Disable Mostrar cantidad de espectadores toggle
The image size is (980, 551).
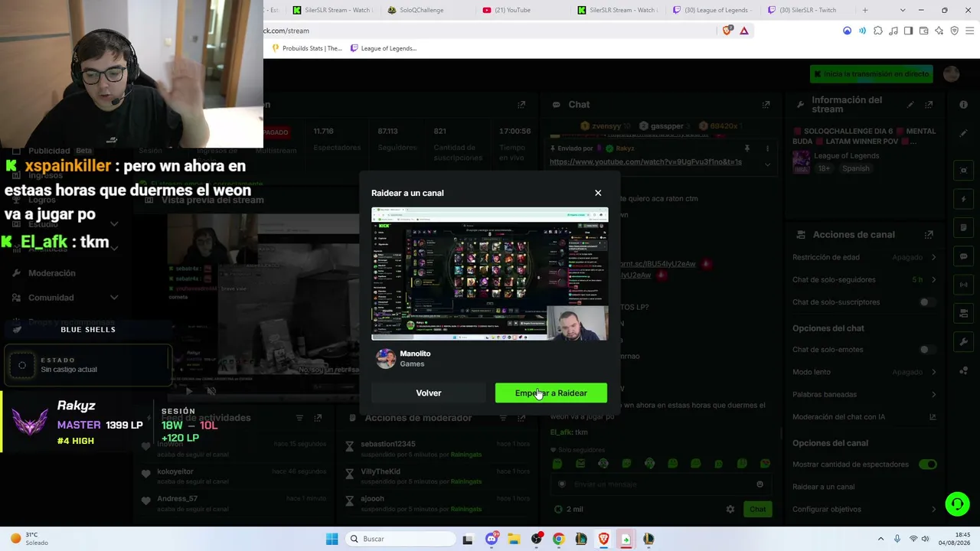(x=927, y=465)
